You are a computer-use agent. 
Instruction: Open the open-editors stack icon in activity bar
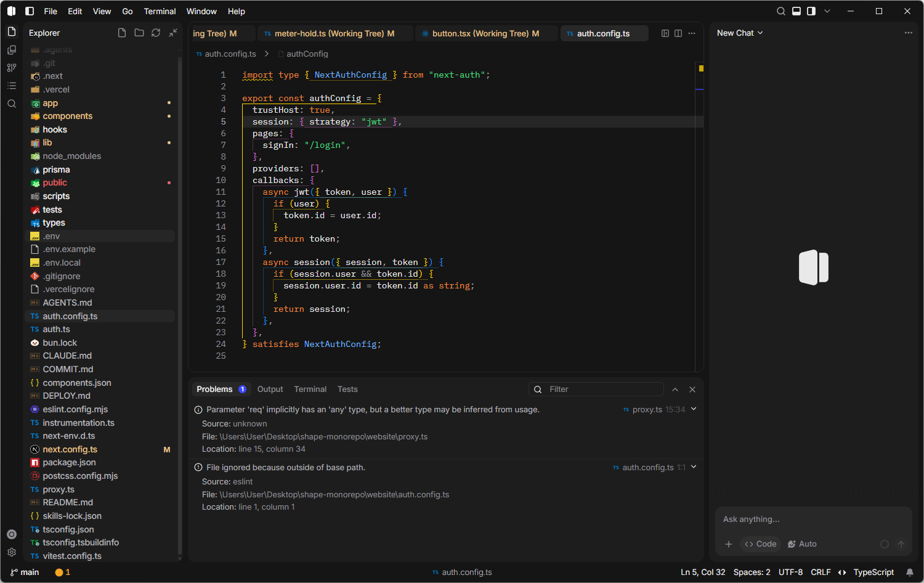(12, 50)
